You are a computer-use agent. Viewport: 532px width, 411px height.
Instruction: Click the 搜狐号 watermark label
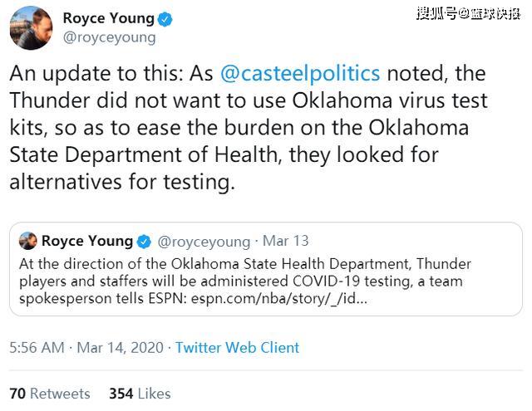pos(436,13)
